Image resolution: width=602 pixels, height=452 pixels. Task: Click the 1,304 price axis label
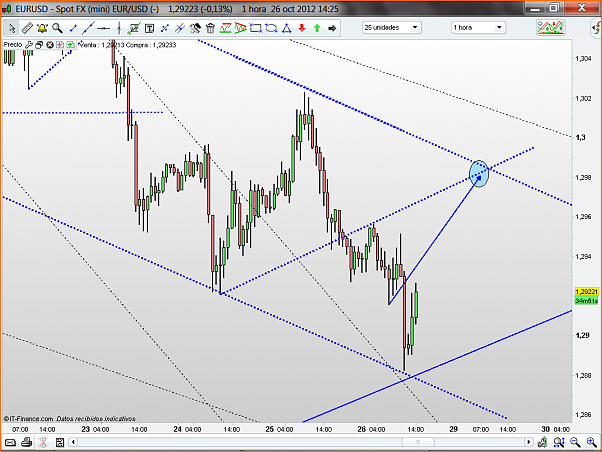click(x=583, y=58)
